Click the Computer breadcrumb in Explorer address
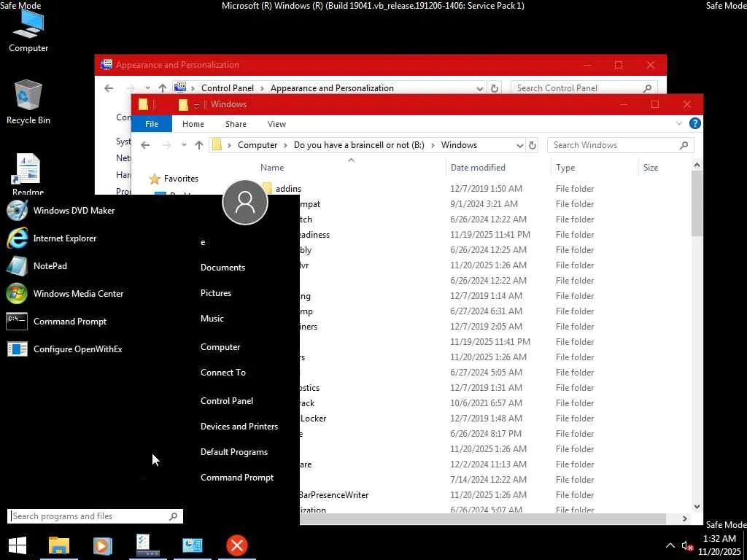747x560 pixels. click(x=258, y=145)
